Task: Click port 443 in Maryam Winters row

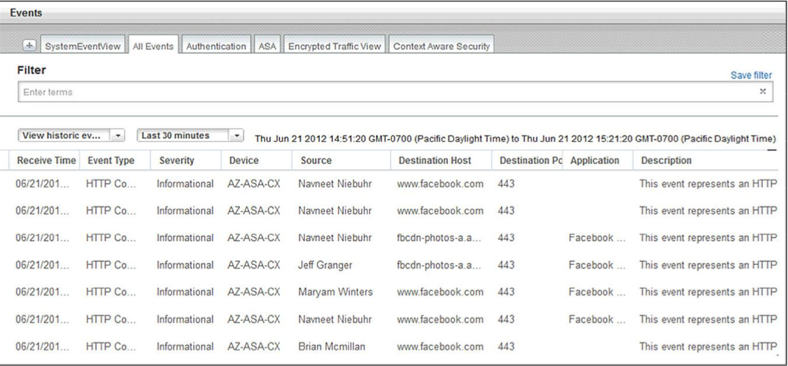Action: [x=506, y=292]
